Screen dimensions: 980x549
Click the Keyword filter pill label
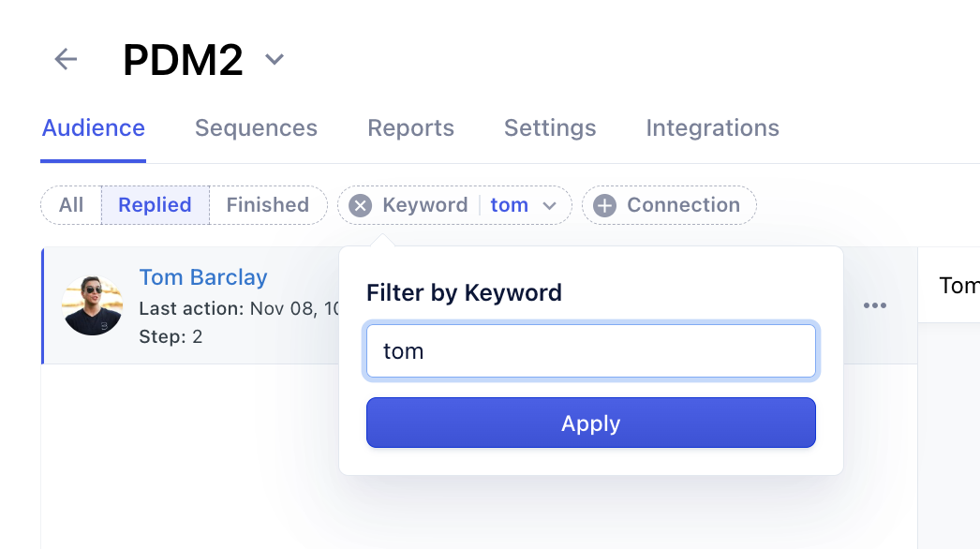click(423, 205)
